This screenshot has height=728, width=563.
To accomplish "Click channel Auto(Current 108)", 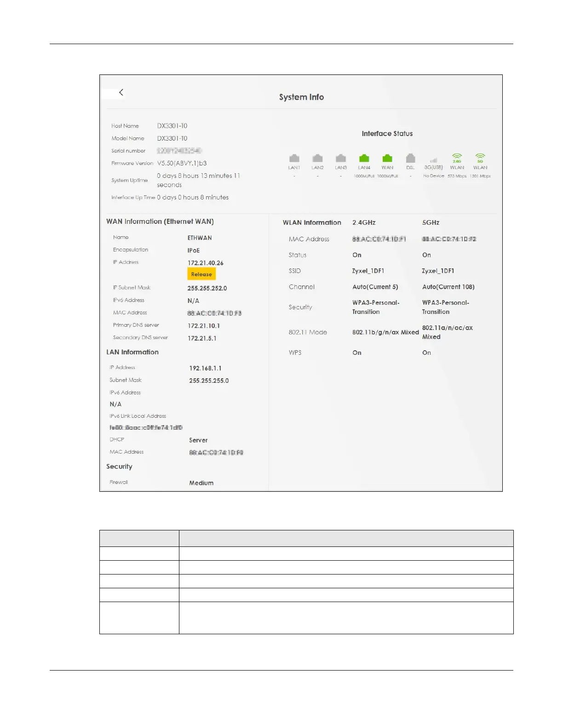I will coord(448,287).
